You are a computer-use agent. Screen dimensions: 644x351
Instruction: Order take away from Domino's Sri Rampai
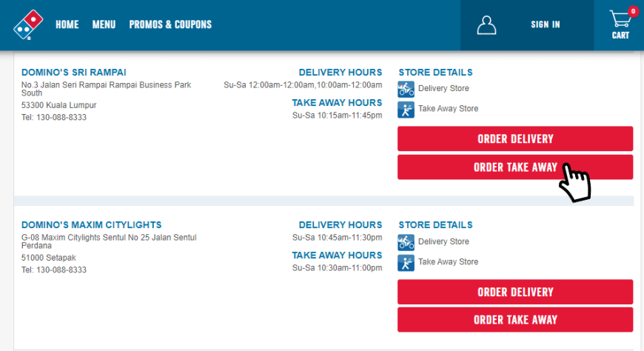coord(515,167)
